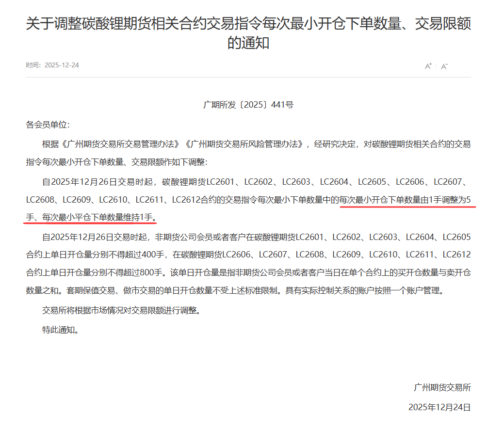Image resolution: width=504 pixels, height=430 pixels.
Task: Click underlined text 每次最小平仓下单数量维持1手
Action: pos(98,217)
